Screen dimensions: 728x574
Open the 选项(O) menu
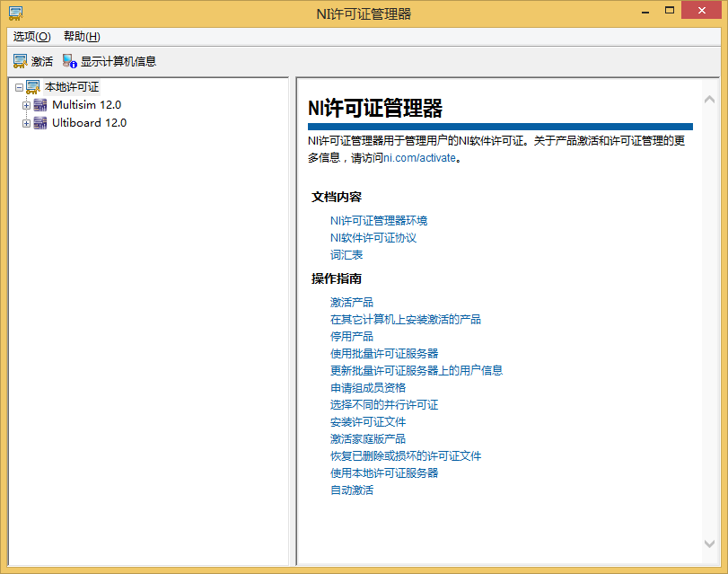coord(31,36)
